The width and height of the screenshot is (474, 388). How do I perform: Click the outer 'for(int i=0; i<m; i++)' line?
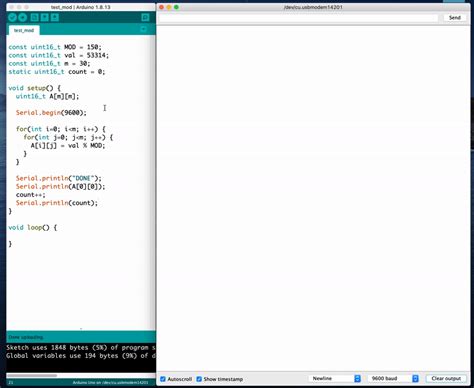61,129
